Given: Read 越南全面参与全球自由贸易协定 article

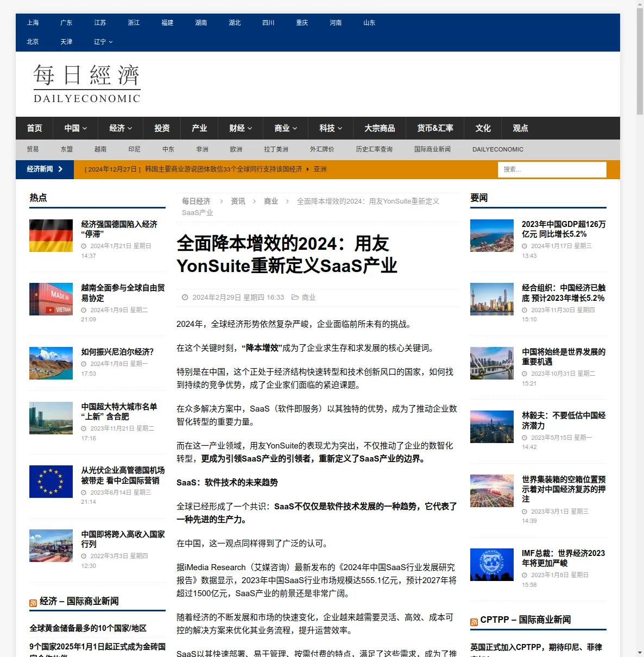Looking at the screenshot, I should tap(123, 293).
